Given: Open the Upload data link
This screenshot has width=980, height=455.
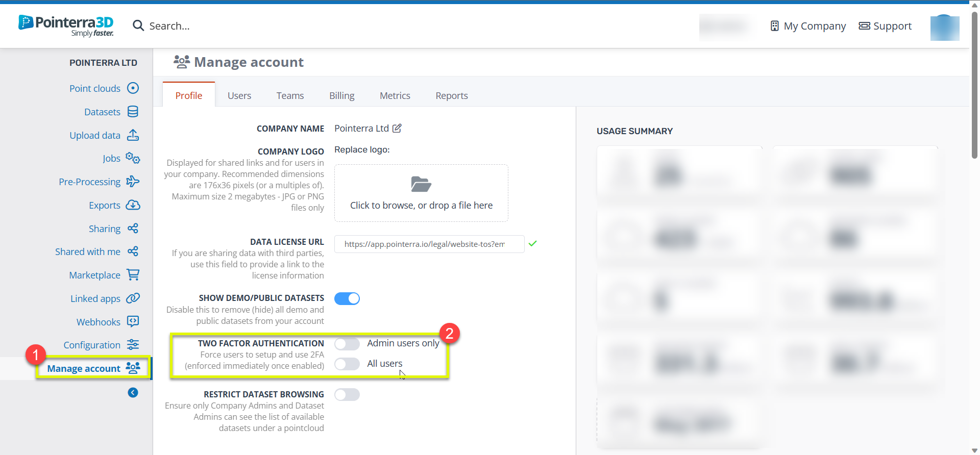Looking at the screenshot, I should coord(95,135).
